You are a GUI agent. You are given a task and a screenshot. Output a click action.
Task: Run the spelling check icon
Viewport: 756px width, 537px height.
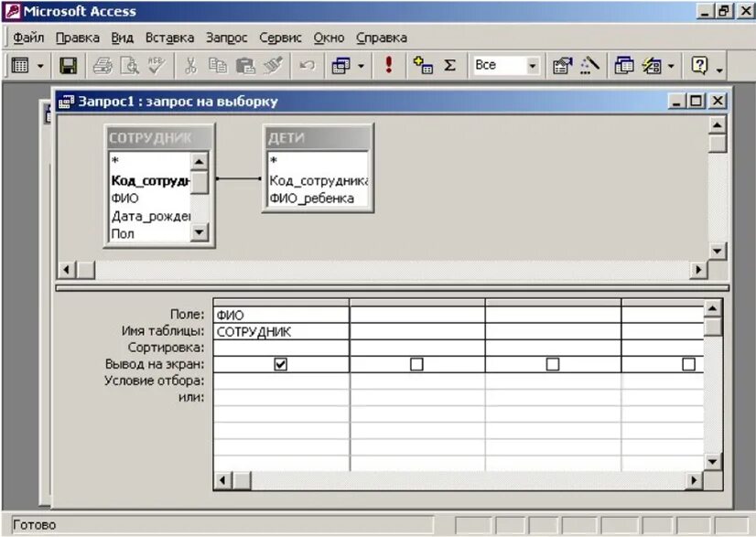pyautogui.click(x=157, y=66)
